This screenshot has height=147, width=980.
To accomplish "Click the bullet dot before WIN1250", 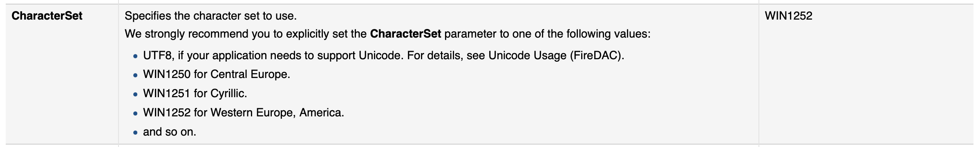I will pos(136,76).
